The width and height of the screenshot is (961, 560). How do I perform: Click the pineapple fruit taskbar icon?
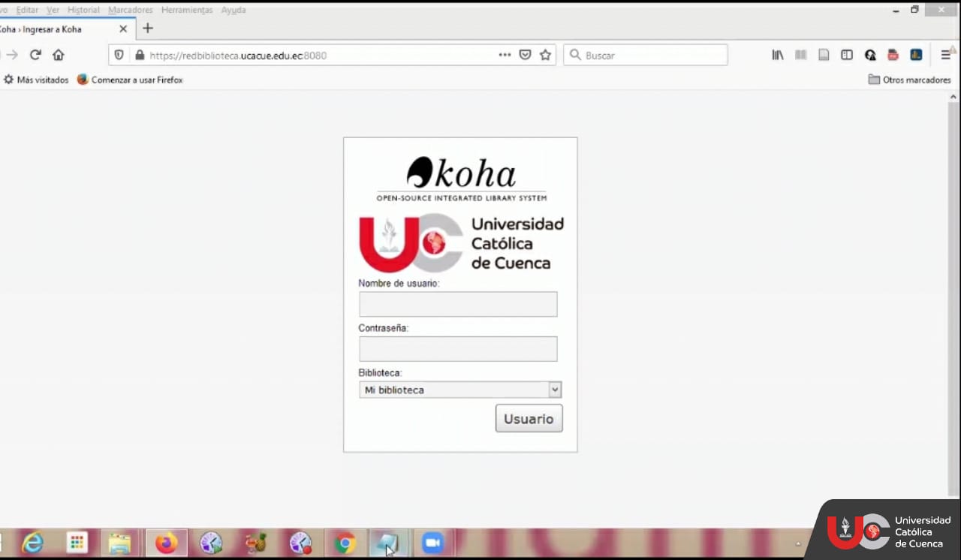pos(256,543)
